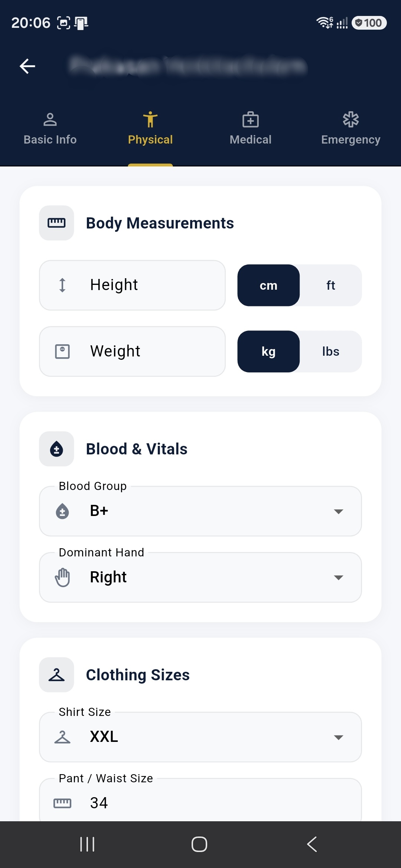The width and height of the screenshot is (401, 868).
Task: Tap the blood drop icon beside Blood & Vitals
Action: click(x=56, y=449)
